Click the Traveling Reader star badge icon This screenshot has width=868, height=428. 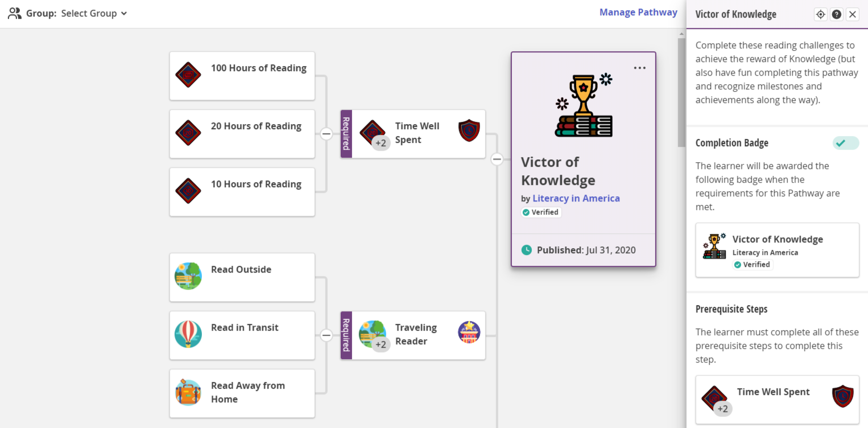tap(469, 332)
